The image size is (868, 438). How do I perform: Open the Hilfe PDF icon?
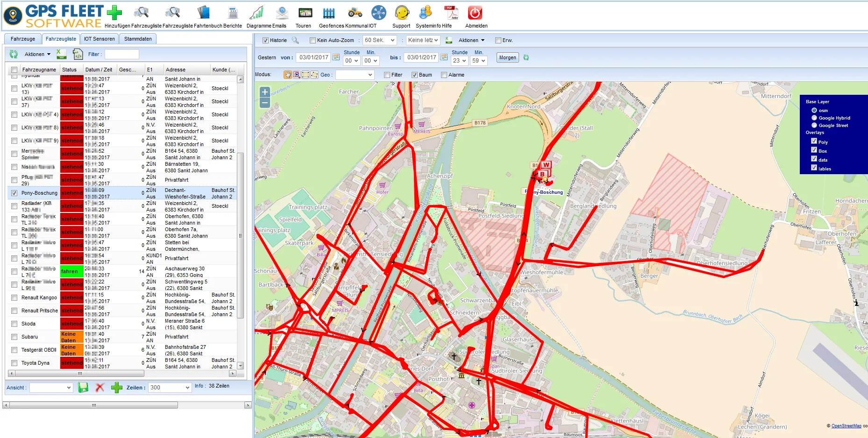[x=451, y=13]
